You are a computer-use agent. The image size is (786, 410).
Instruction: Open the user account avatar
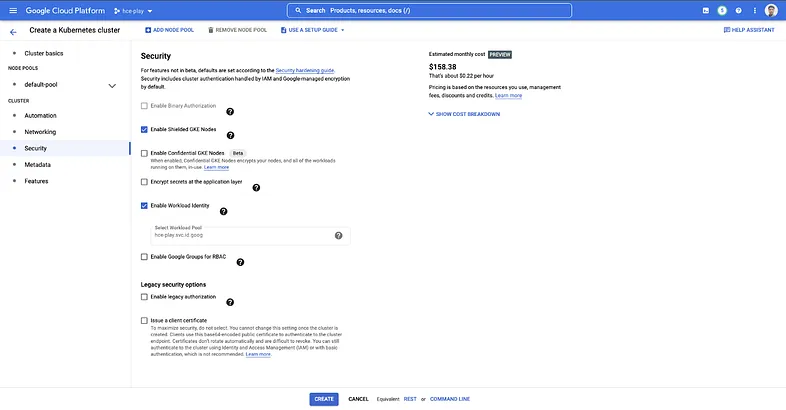(x=771, y=11)
